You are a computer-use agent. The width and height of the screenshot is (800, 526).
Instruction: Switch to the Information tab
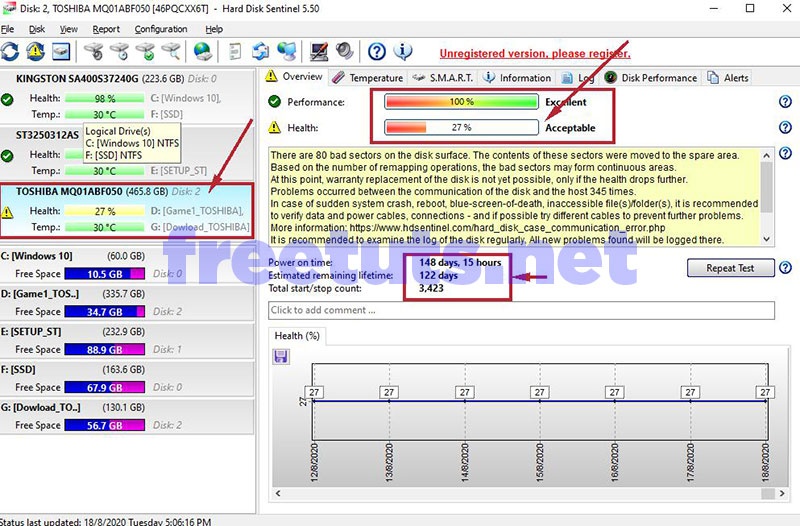[517, 78]
